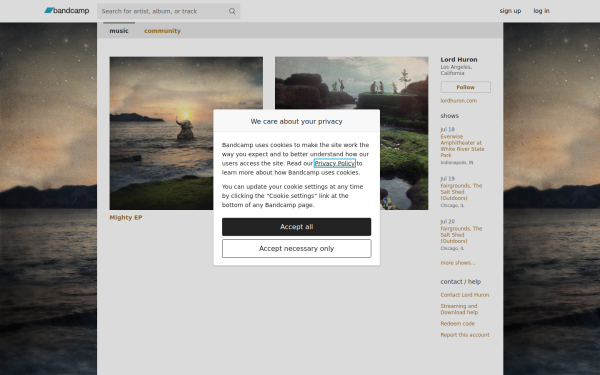This screenshot has width=600, height=375.
Task: Open the sign up link
Action: coord(510,11)
